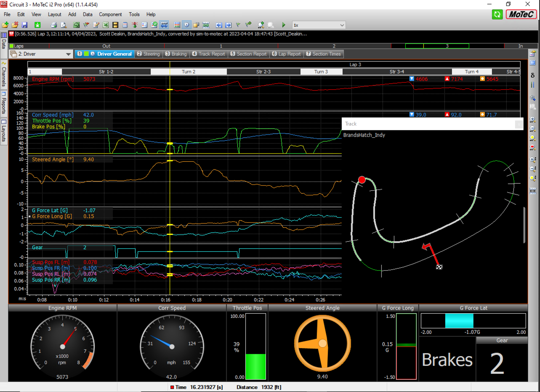Click the Print icon in toolbar

click(54, 25)
